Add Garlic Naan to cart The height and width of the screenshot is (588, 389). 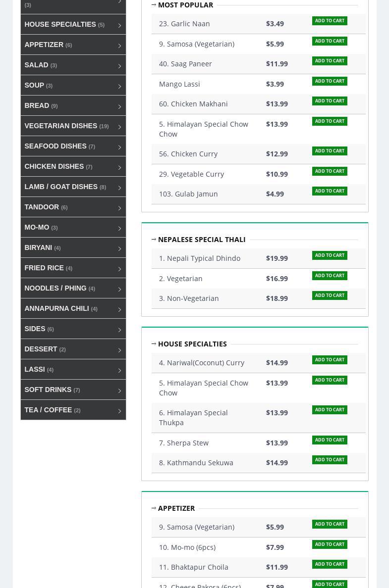(x=330, y=21)
